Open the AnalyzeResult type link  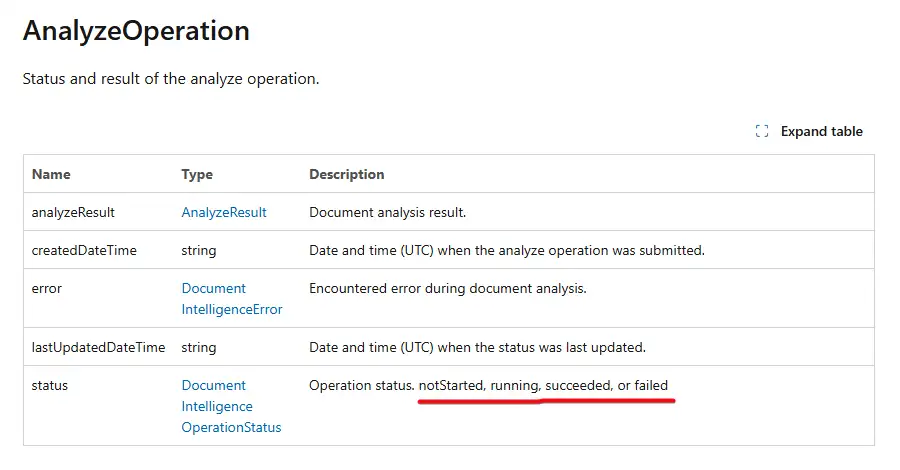[224, 212]
